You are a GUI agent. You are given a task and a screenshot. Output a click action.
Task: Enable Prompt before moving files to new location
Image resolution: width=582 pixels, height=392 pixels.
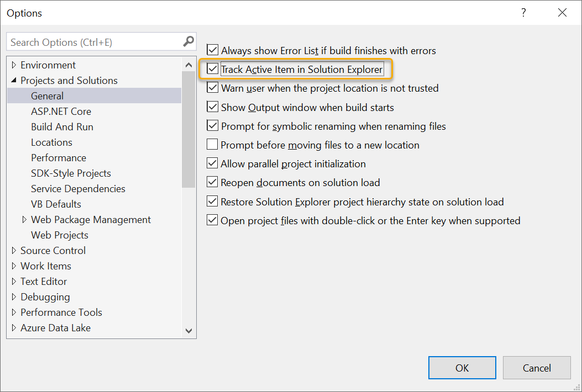212,144
